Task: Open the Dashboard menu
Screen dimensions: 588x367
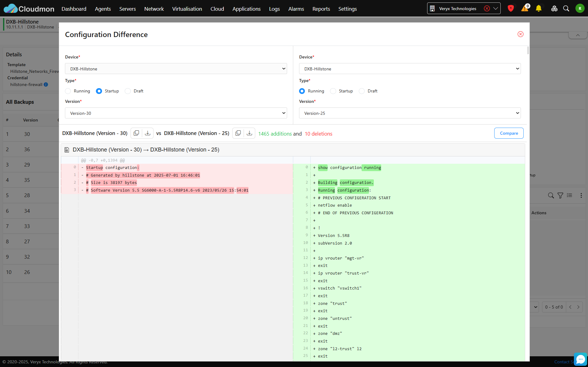Action: (74, 9)
